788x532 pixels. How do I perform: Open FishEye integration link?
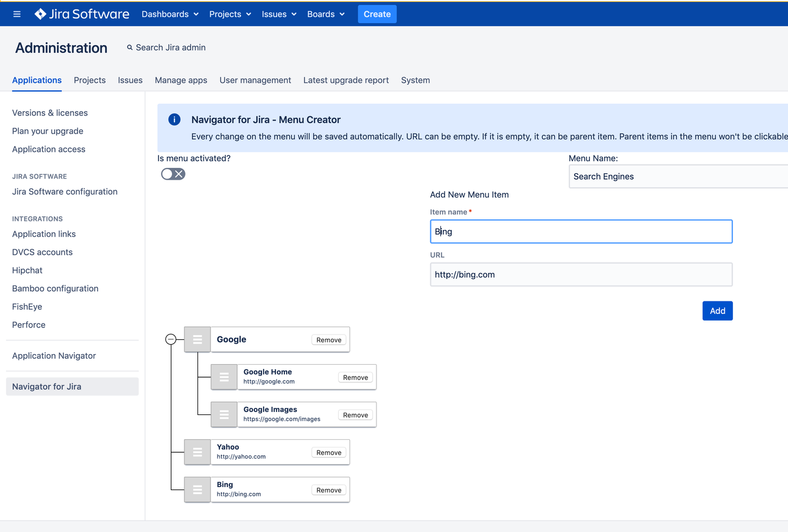click(27, 307)
